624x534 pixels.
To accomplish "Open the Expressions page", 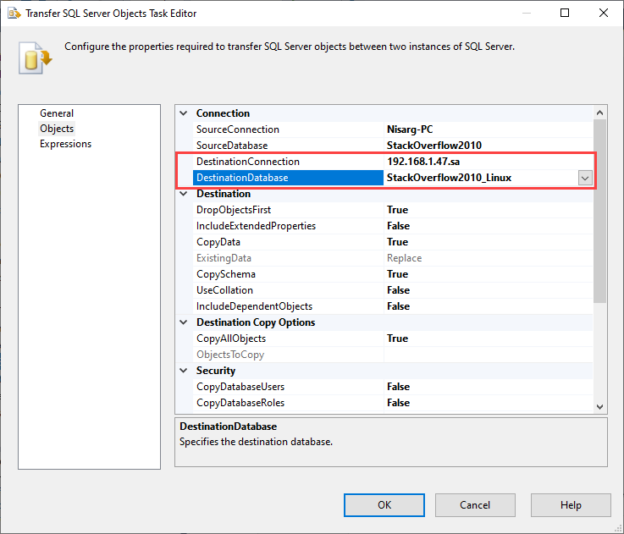I will [x=65, y=143].
